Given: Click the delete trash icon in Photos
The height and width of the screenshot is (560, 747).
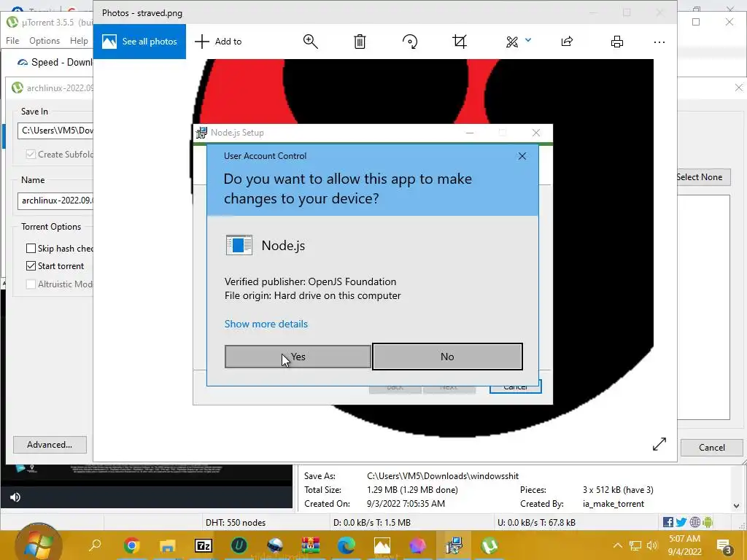Looking at the screenshot, I should point(360,42).
